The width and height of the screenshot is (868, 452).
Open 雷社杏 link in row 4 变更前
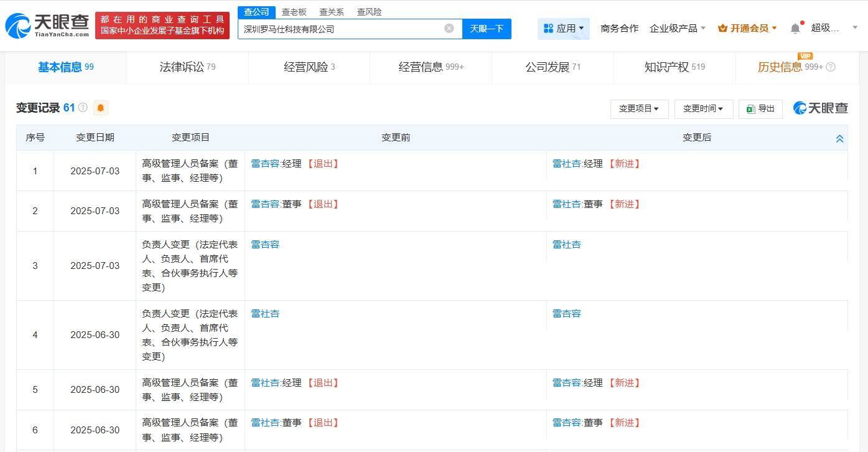pos(265,314)
